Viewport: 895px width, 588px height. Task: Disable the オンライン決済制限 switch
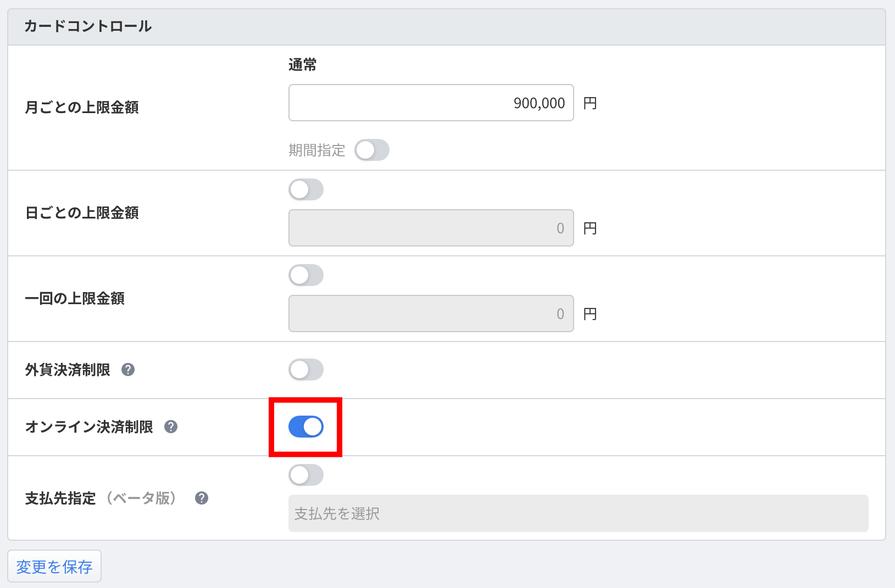pyautogui.click(x=306, y=427)
